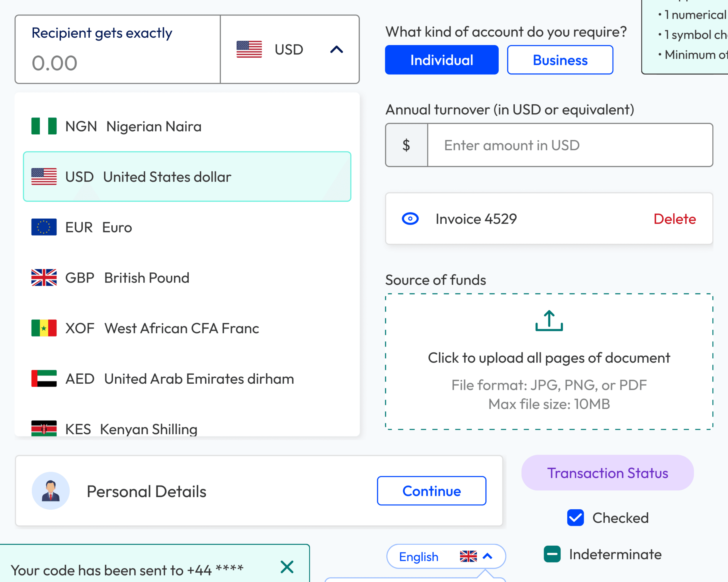Toggle the Checked checkbox off
728x582 pixels.
click(575, 518)
